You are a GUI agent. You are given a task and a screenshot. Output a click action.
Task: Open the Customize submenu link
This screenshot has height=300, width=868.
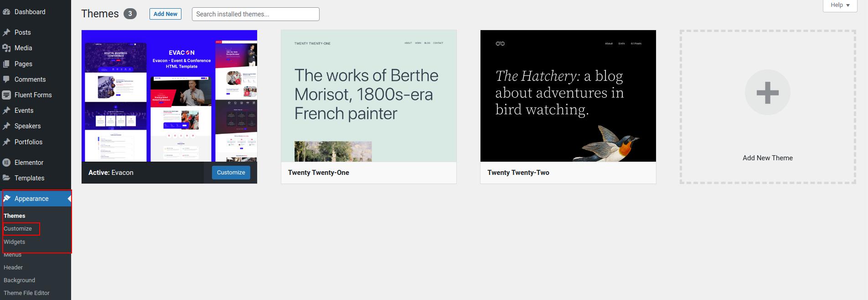(18, 229)
